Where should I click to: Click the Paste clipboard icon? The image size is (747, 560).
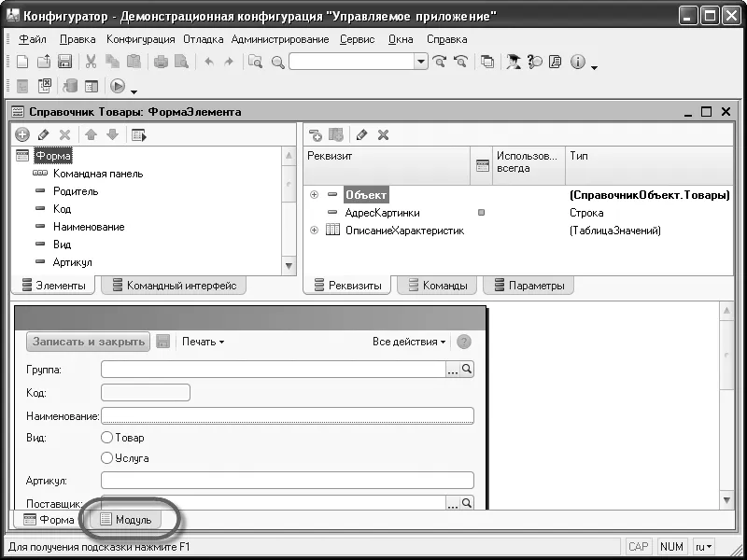[x=134, y=62]
